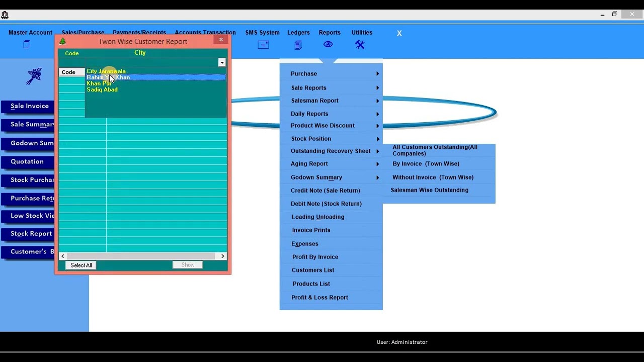
Task: Expand the Stock Position submenu
Action: (x=377, y=139)
